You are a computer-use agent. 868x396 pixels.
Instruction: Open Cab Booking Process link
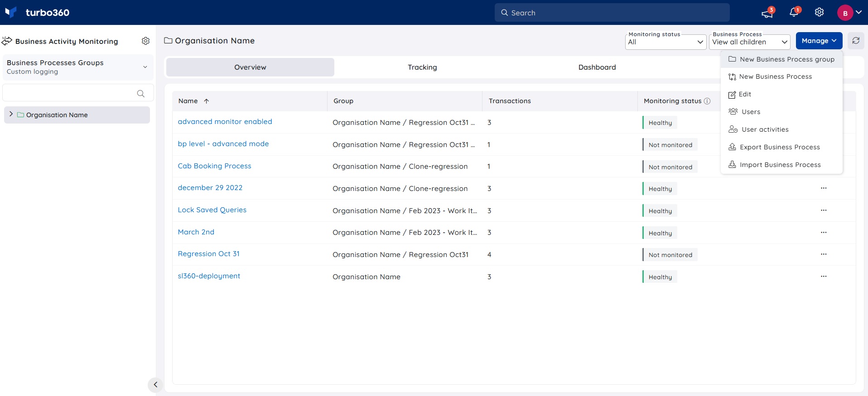214,166
